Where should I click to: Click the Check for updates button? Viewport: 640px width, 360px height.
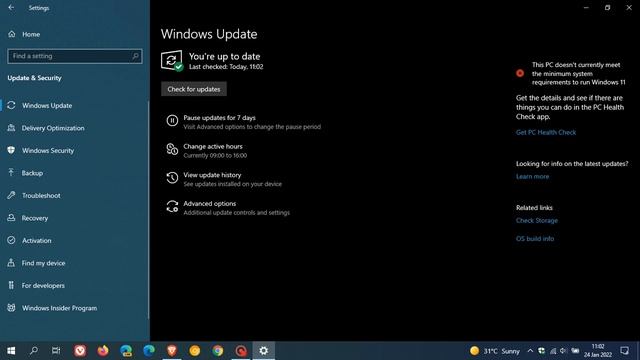pyautogui.click(x=194, y=89)
